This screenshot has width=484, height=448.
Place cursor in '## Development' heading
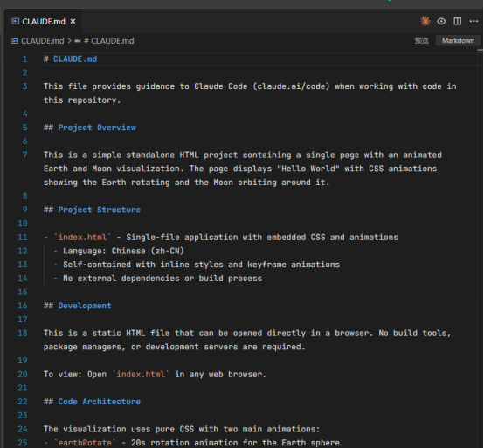pyautogui.click(x=78, y=306)
